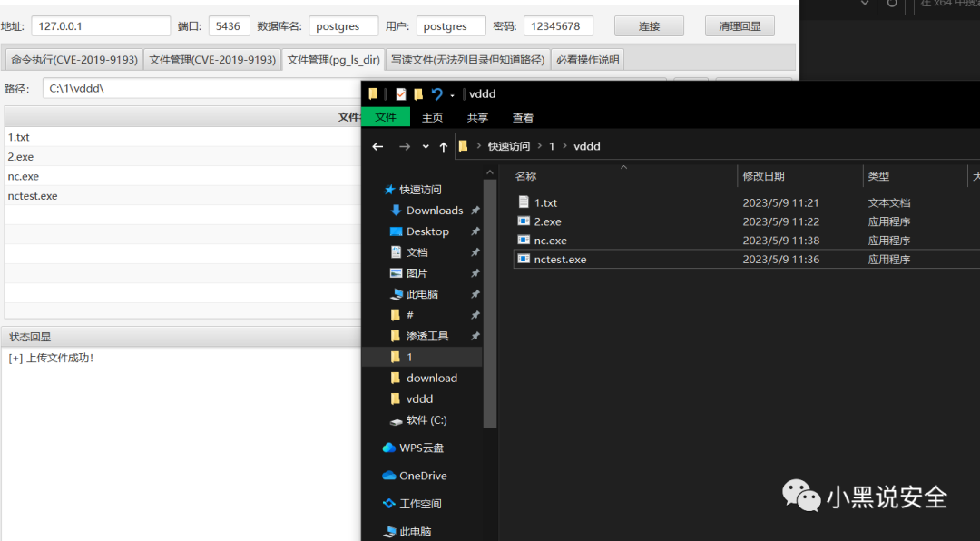Open Desktop in the navigation pane
Viewport: 980px width, 541px height.
(x=427, y=231)
